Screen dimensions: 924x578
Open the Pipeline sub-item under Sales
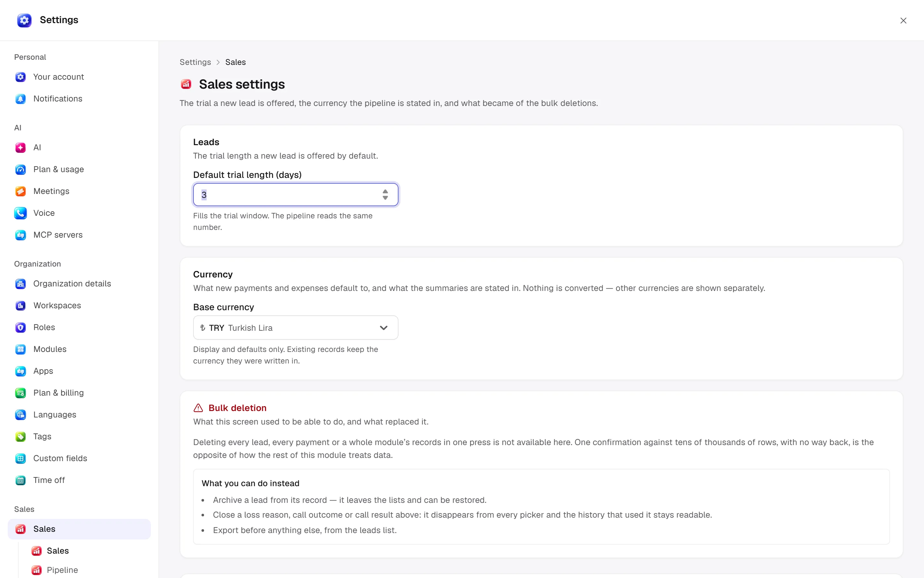click(x=88, y=570)
